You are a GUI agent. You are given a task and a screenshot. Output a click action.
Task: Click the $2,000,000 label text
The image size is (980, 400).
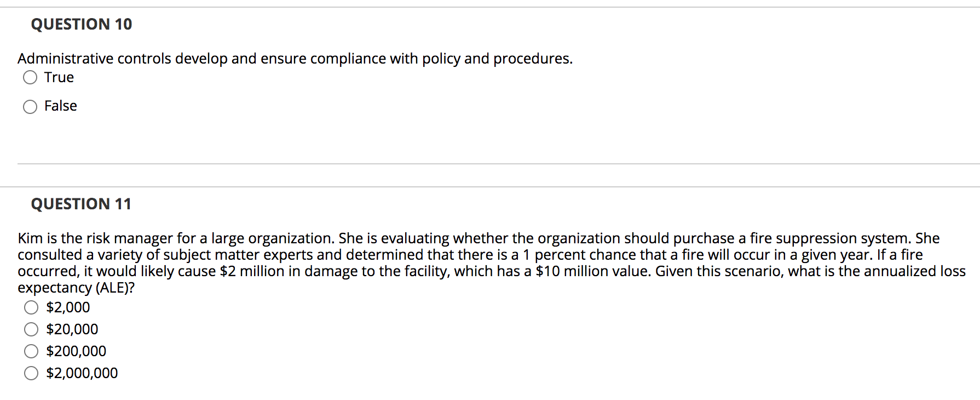(x=81, y=373)
